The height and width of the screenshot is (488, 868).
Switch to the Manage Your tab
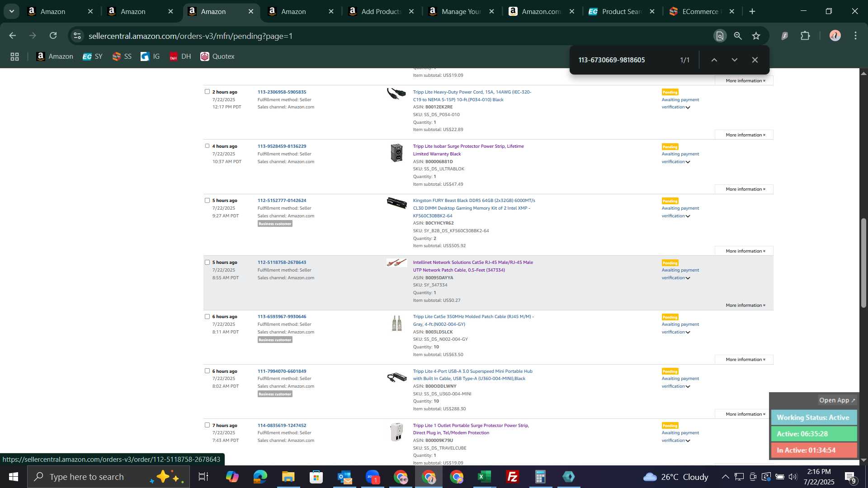pos(461,11)
